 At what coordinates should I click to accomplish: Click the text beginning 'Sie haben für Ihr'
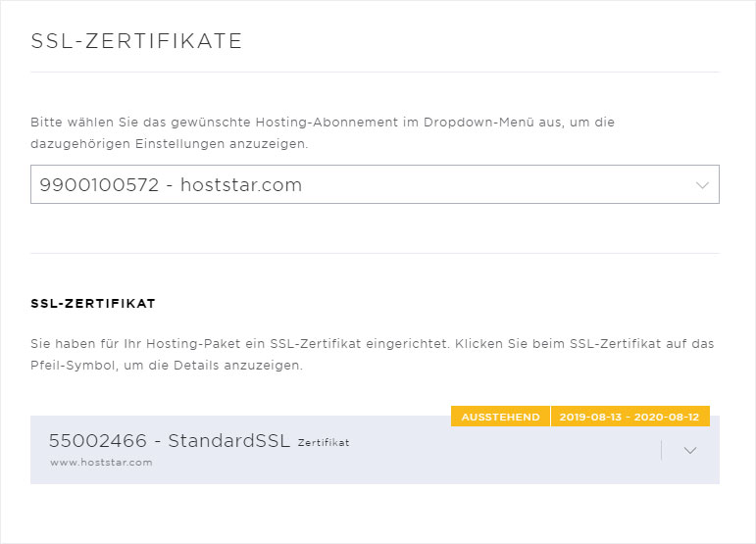[x=373, y=355]
